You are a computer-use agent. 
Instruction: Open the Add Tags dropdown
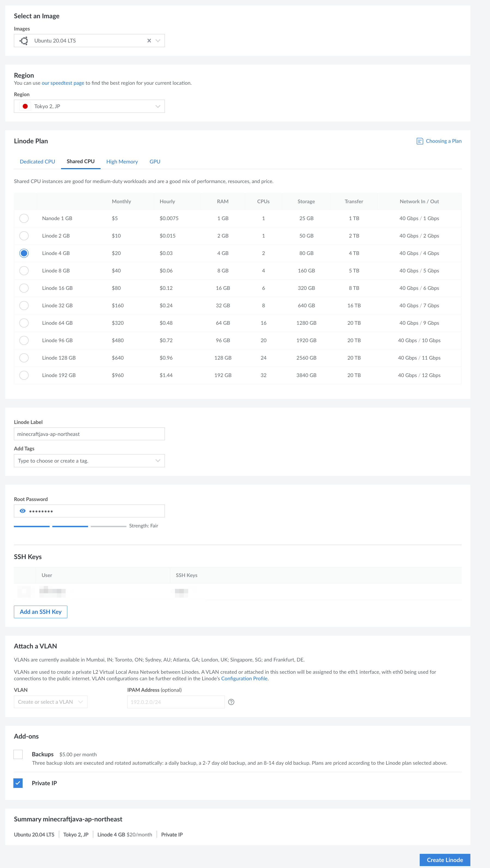(89, 461)
